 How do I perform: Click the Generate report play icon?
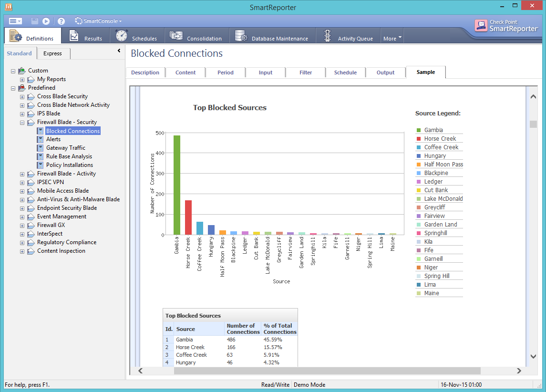46,21
